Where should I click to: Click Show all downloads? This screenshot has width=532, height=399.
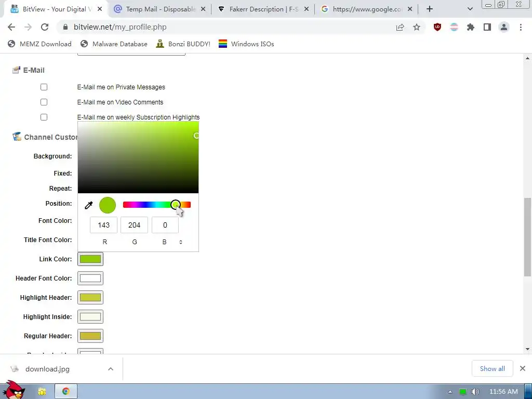492,368
